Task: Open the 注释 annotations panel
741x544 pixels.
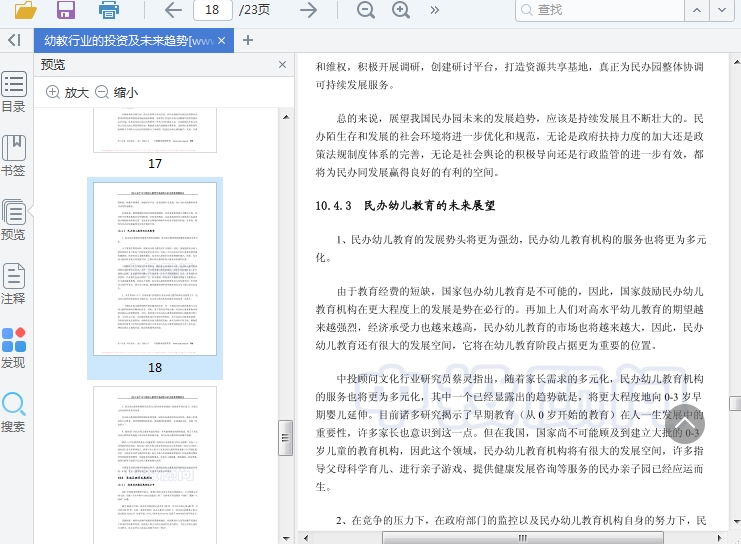Action: pyautogui.click(x=14, y=284)
